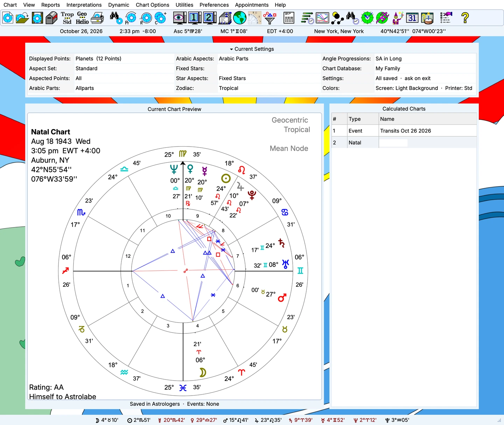Open the calendar 31 icon
Screen dimensions: 504x425
(412, 18)
